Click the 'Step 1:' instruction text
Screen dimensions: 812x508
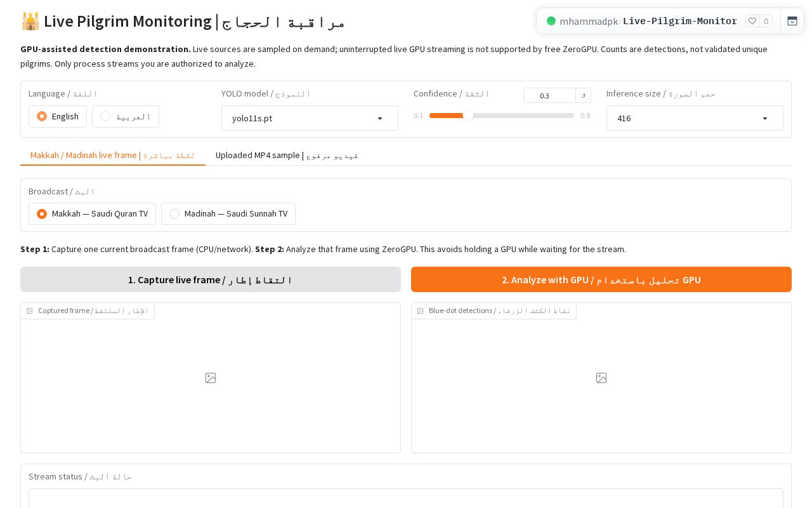point(35,249)
